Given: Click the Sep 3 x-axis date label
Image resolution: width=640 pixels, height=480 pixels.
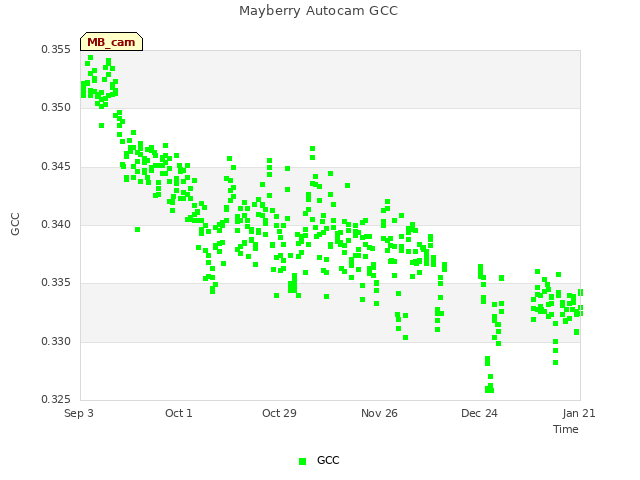Looking at the screenshot, I should click(79, 413).
